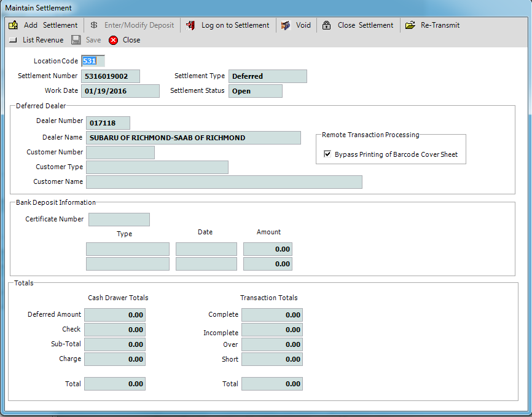Uncheck Bypass Printing of Barcode Cover Sheet

(x=327, y=154)
